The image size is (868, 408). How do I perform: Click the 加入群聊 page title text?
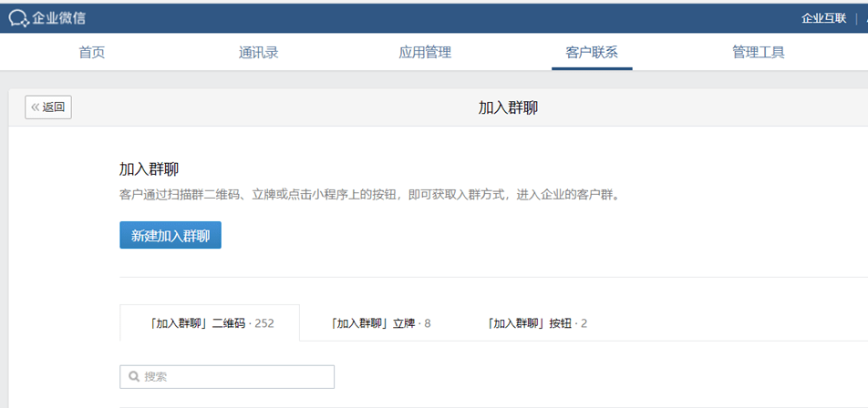click(x=508, y=107)
